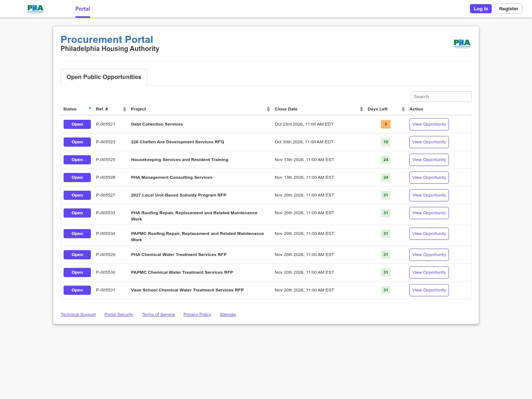Image resolution: width=532 pixels, height=399 pixels.
Task: View Opportunity for Vaux School Chemical Water Treatment
Action: pos(429,290)
